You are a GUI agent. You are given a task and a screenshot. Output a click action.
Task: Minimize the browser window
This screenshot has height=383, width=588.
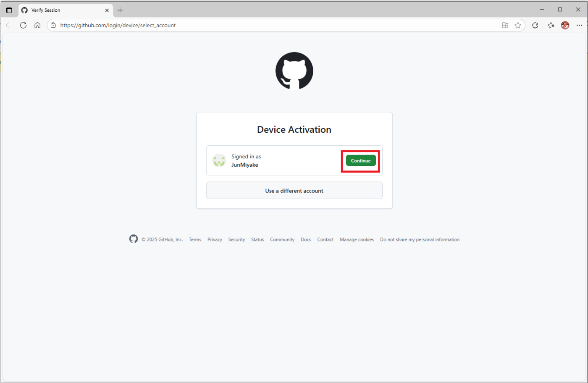[x=542, y=9]
